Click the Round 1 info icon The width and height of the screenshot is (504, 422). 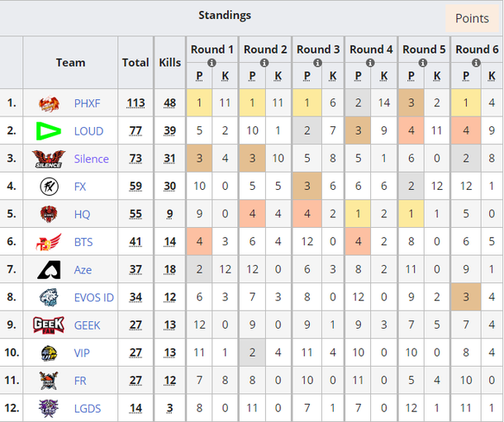pos(212,63)
